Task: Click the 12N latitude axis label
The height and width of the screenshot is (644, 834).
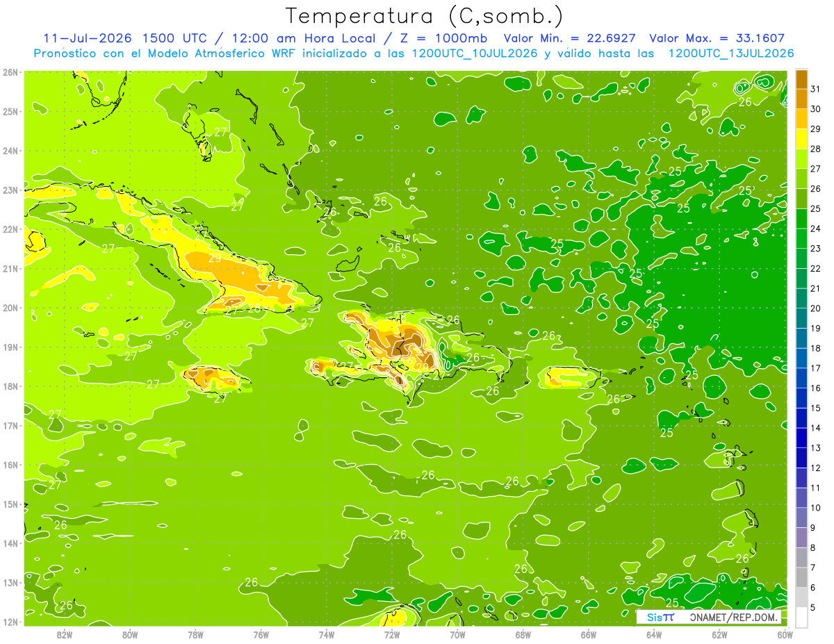Action: pyautogui.click(x=10, y=622)
